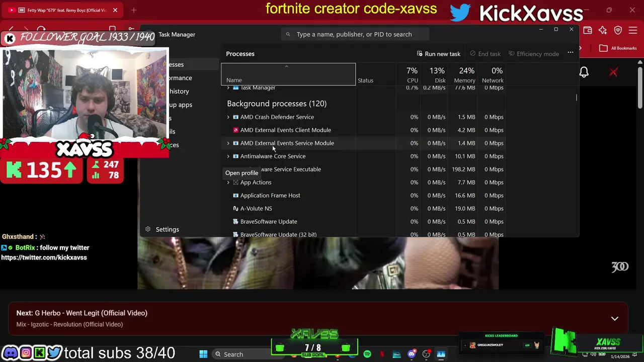Collapse the YouTube Next video panel
The height and width of the screenshot is (362, 644).
click(x=614, y=319)
